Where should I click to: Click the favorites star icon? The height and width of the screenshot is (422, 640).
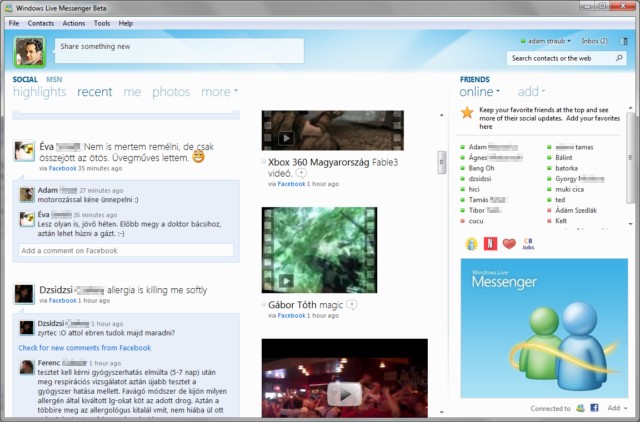[467, 112]
